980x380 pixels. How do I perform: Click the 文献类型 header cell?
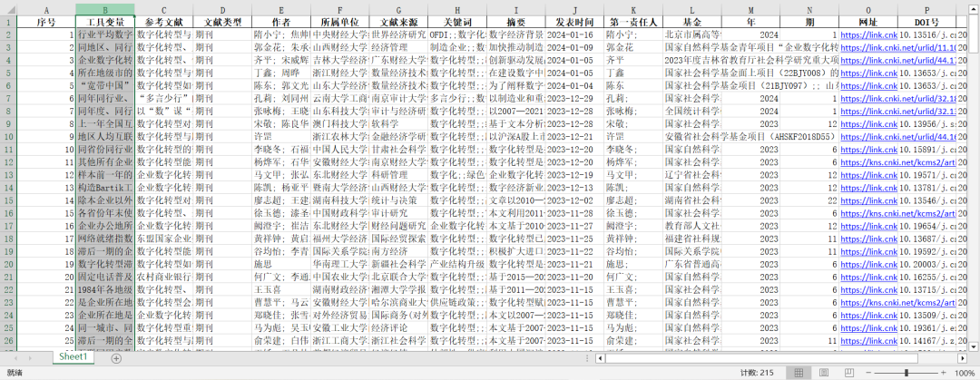pyautogui.click(x=222, y=22)
